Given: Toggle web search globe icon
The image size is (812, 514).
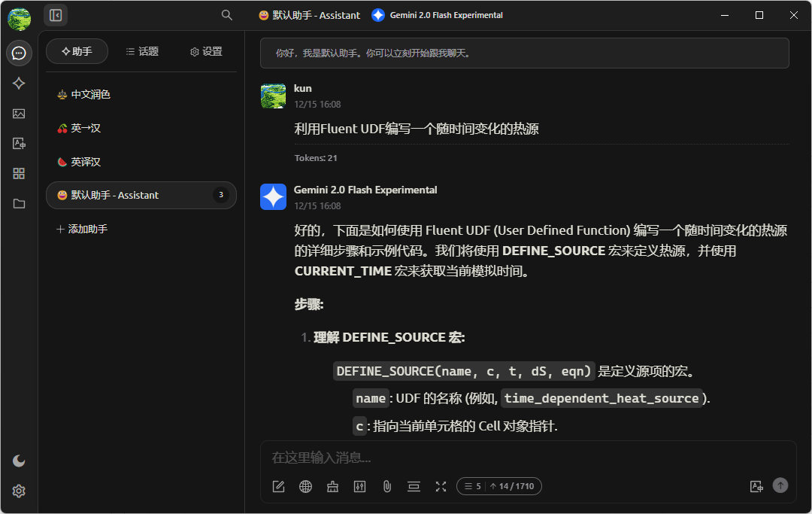Looking at the screenshot, I should point(305,486).
